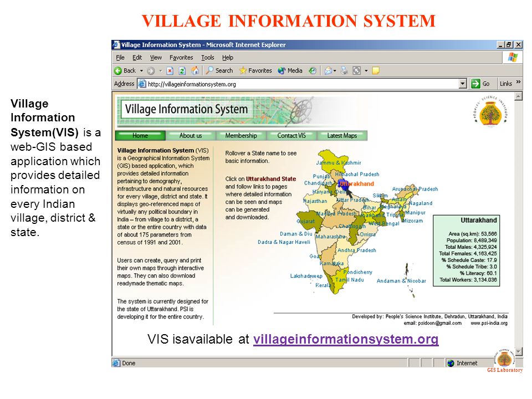Click the People's Science Institute logo

point(489,111)
